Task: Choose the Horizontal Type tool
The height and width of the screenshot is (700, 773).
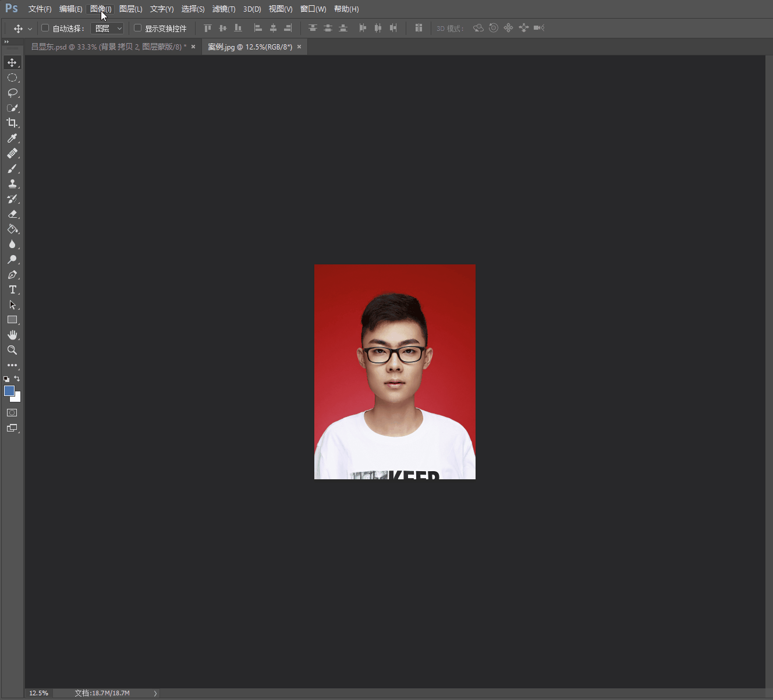Action: point(12,289)
